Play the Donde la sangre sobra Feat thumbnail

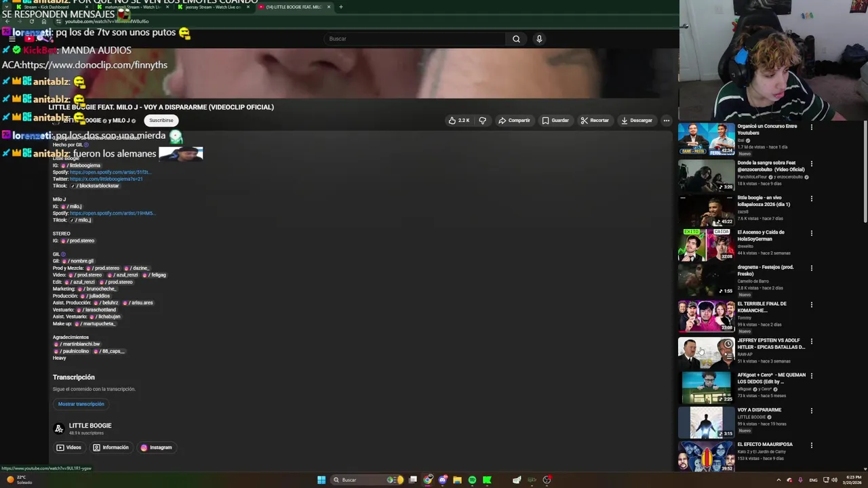coord(706,175)
